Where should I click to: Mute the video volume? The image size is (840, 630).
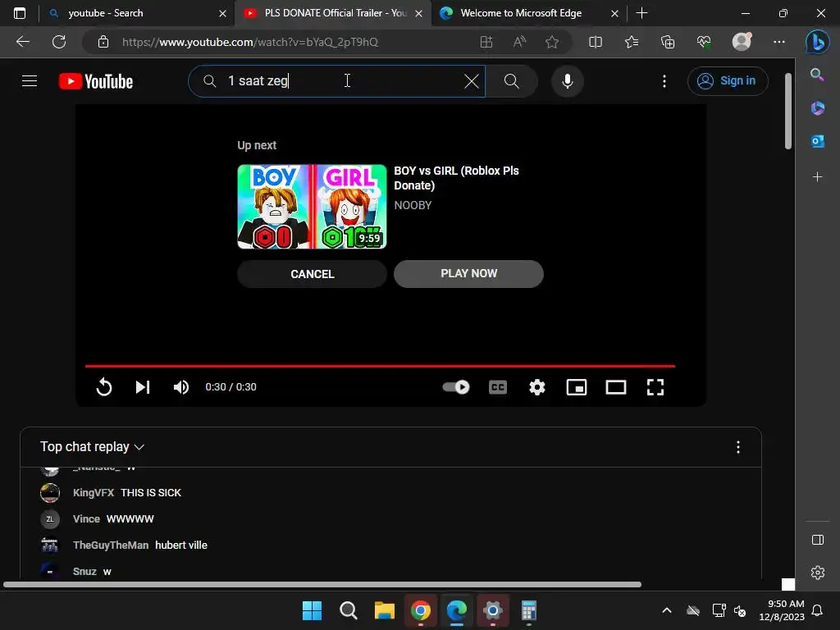pos(181,387)
